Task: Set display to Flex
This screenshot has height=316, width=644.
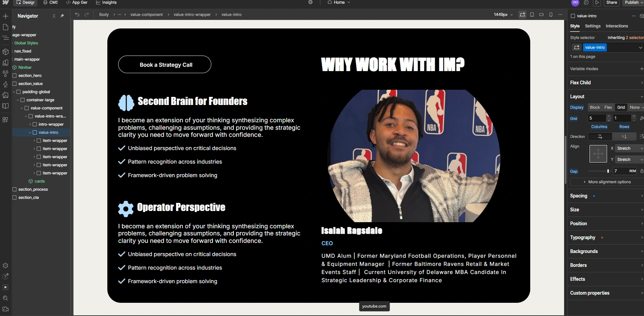Action: click(608, 107)
